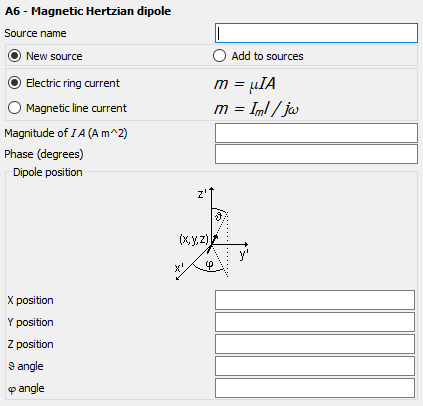Click the Source name text field
The width and height of the screenshot is (423, 406).
pyautogui.click(x=316, y=33)
